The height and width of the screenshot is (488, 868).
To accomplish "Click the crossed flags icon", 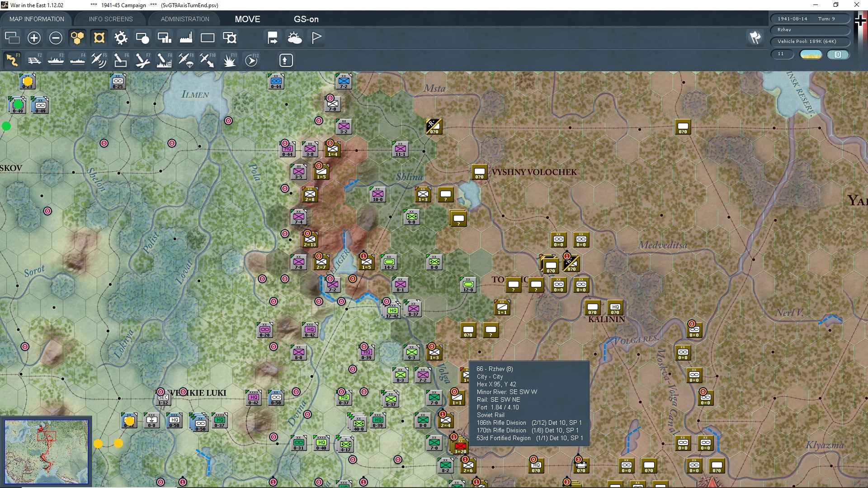I will [x=755, y=38].
